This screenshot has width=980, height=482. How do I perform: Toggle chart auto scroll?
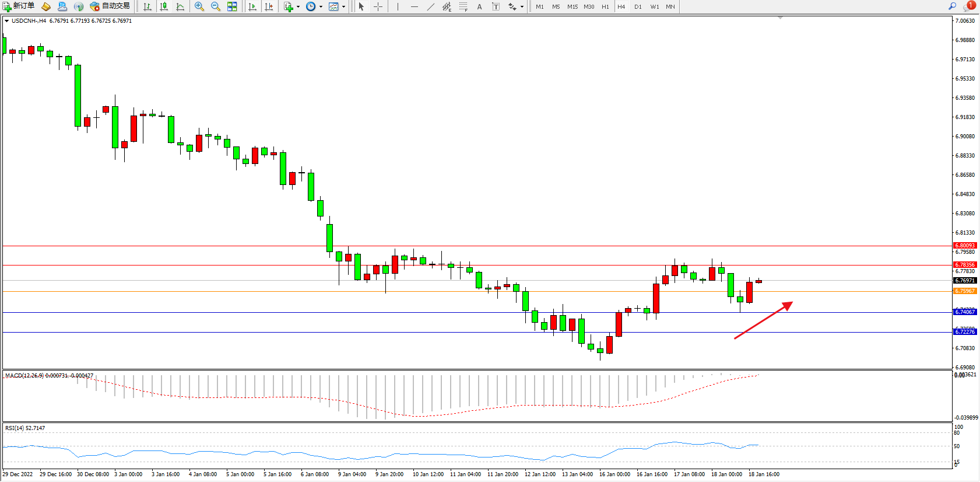(252, 6)
